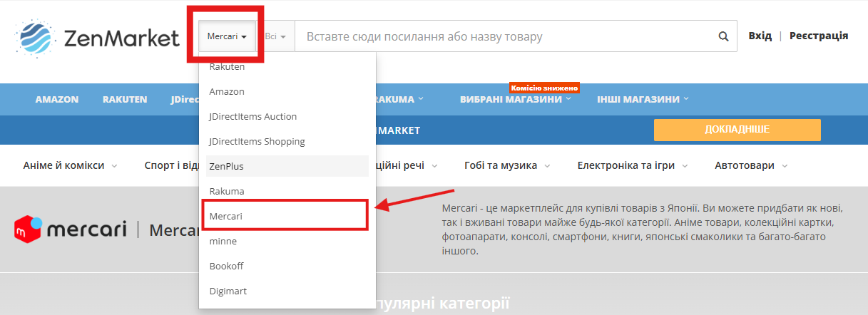Click the "Комісію знижено" badge
Screen dimensions: 868x315
click(x=544, y=88)
